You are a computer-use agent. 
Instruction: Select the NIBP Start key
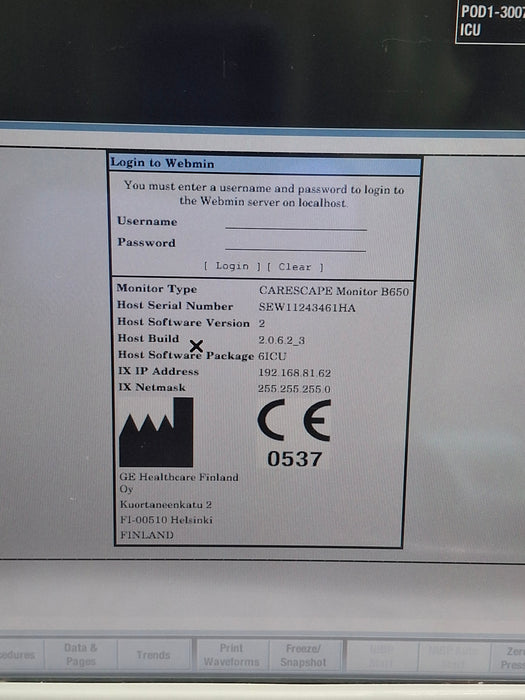(x=382, y=656)
